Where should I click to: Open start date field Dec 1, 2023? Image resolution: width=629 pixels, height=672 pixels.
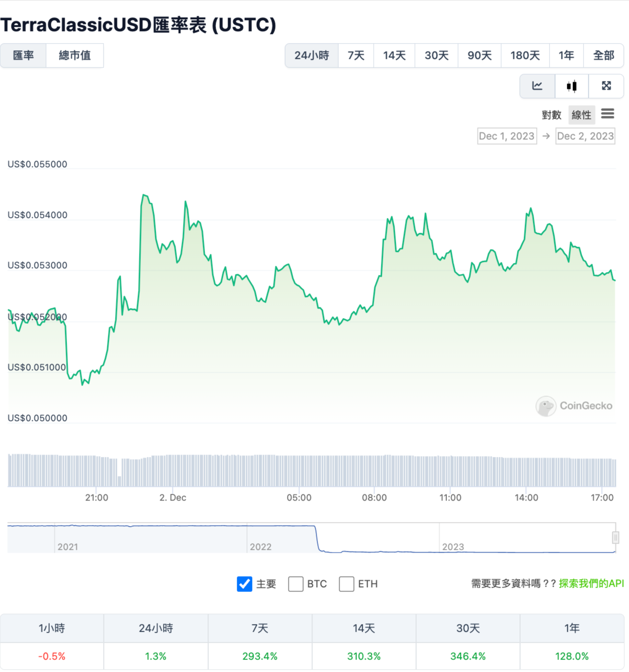[x=506, y=136]
